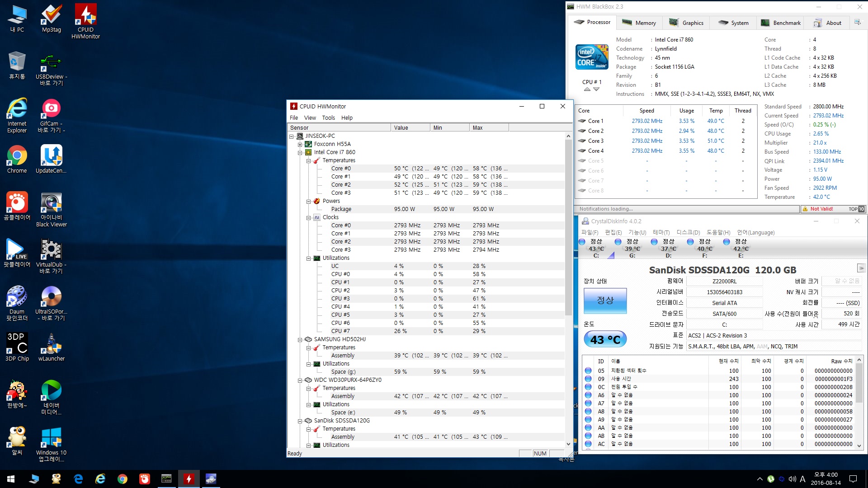Click the SMART list scrollbar down arrow
Viewport: 868px width, 488px height.
click(859, 446)
